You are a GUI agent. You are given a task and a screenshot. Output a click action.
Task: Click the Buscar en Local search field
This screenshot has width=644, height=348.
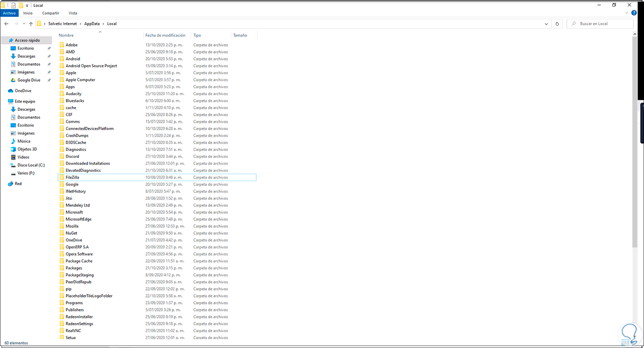click(x=600, y=24)
